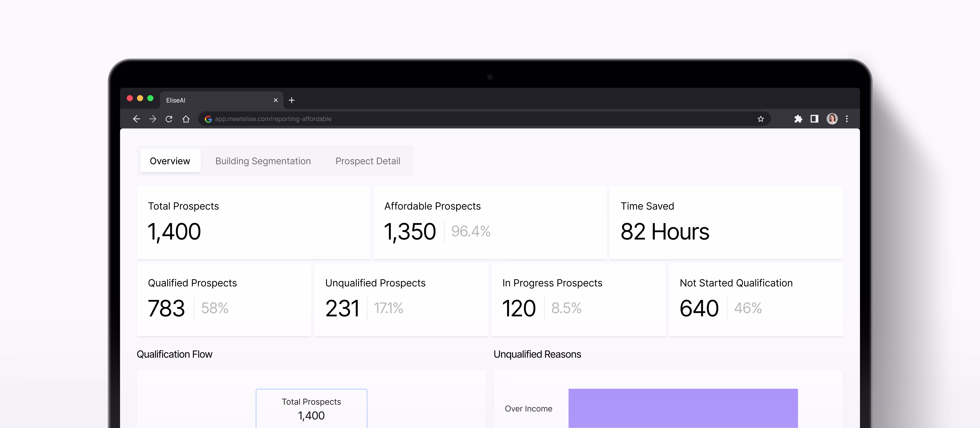Open the browser home icon
Screen dimensions: 980x428
(x=186, y=119)
